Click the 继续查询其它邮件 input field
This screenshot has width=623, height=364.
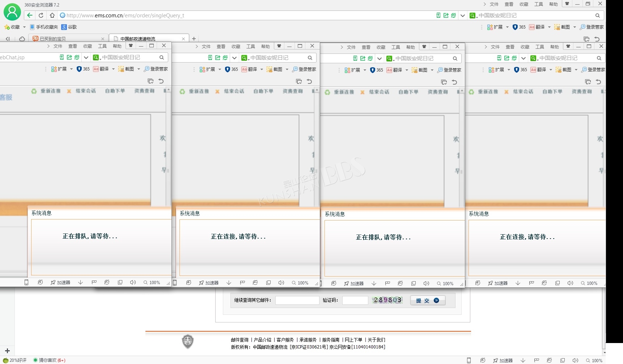pos(297,300)
